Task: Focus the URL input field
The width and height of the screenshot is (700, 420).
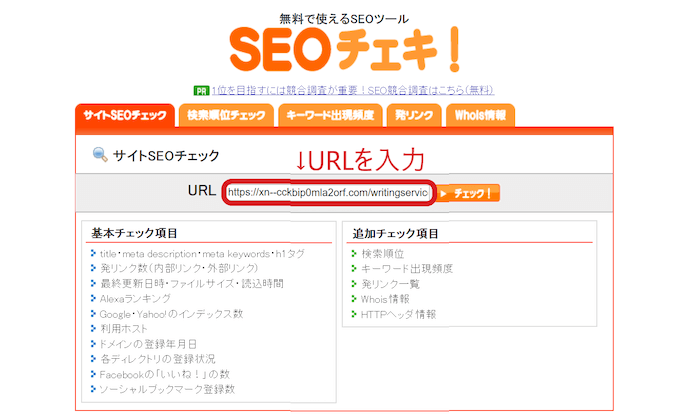Action: pyautogui.click(x=328, y=193)
